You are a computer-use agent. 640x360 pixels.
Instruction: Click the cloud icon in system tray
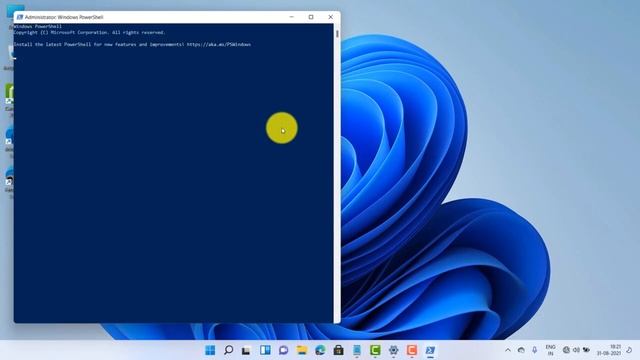[521, 350]
